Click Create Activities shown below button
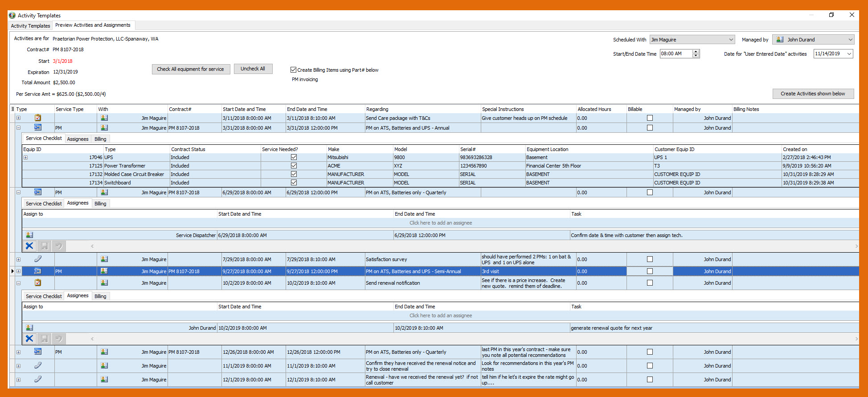The image size is (868, 397). [813, 94]
